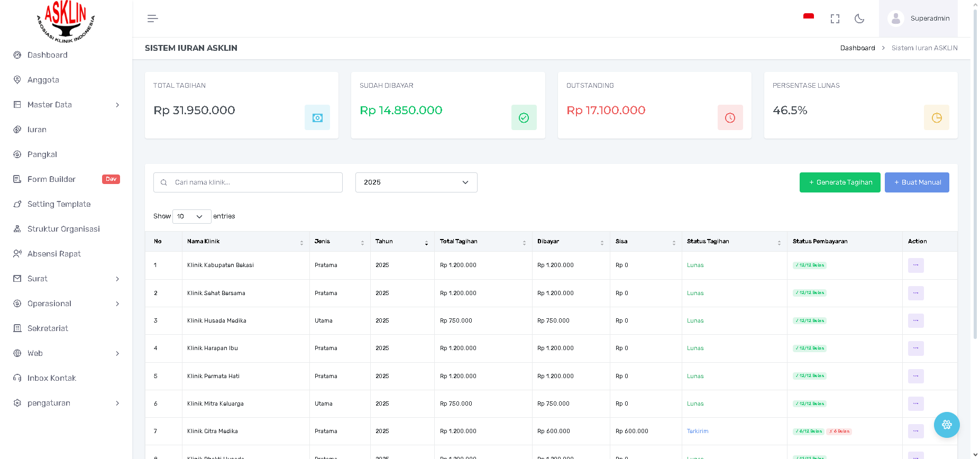Open floating settings gear button

[946, 425]
